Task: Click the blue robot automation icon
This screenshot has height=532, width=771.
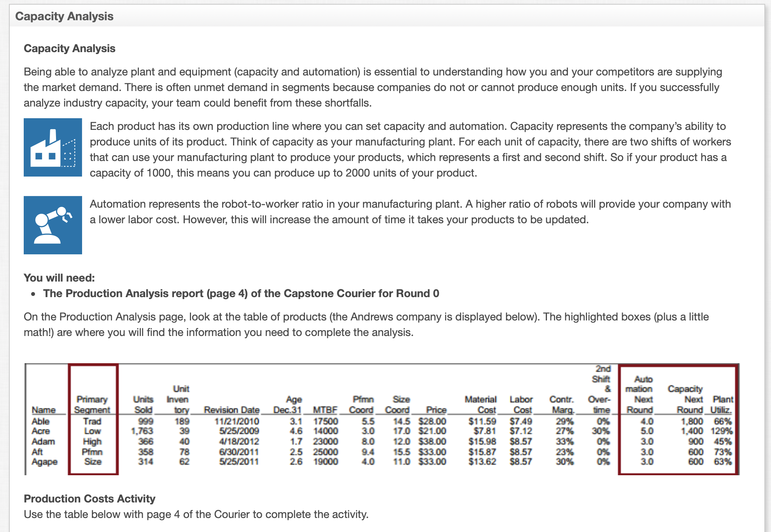Action: (53, 224)
